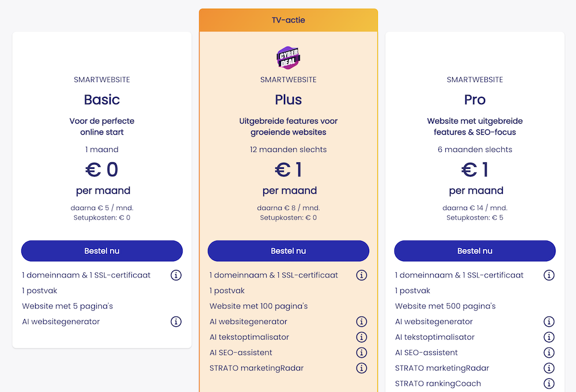Open info for Plus domeinnaam & SSL-certificaat
This screenshot has height=392, width=576.
pyautogui.click(x=362, y=275)
